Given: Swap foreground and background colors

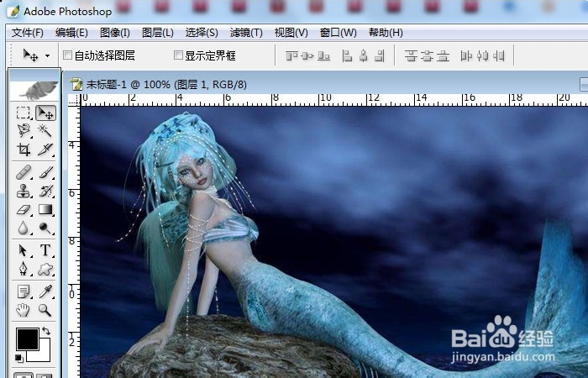Looking at the screenshot, I should pos(46,331).
